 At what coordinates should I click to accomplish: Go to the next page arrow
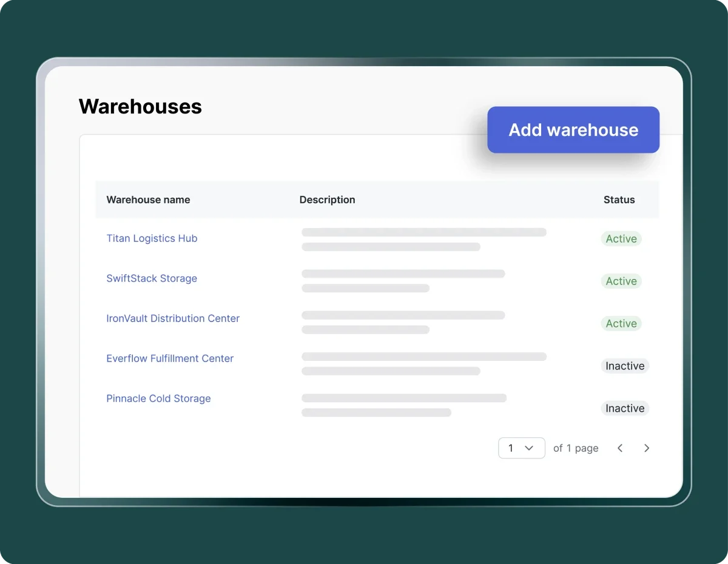point(647,448)
